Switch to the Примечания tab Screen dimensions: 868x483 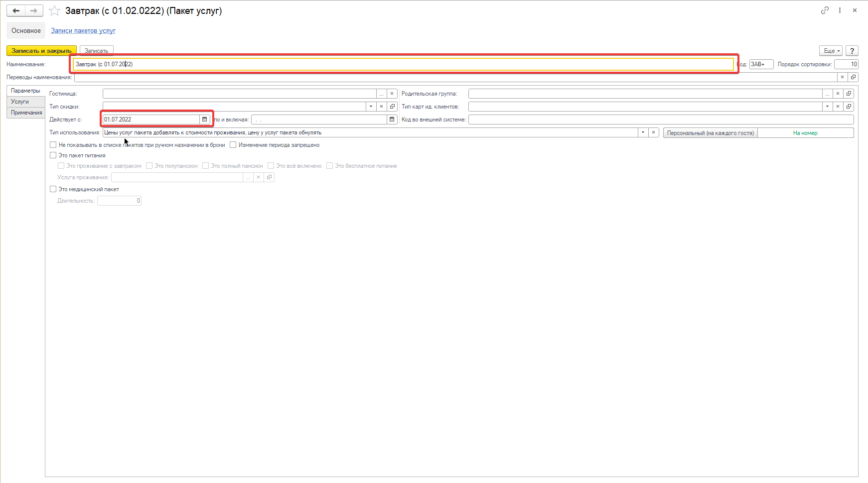26,113
